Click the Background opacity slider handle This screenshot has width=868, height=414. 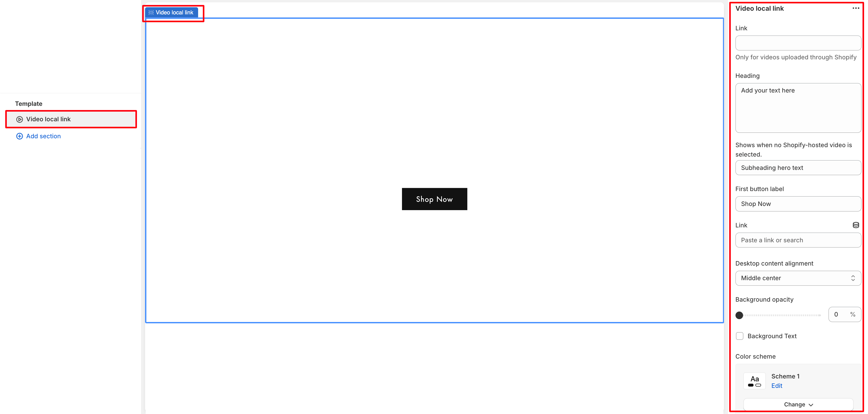[739, 315]
